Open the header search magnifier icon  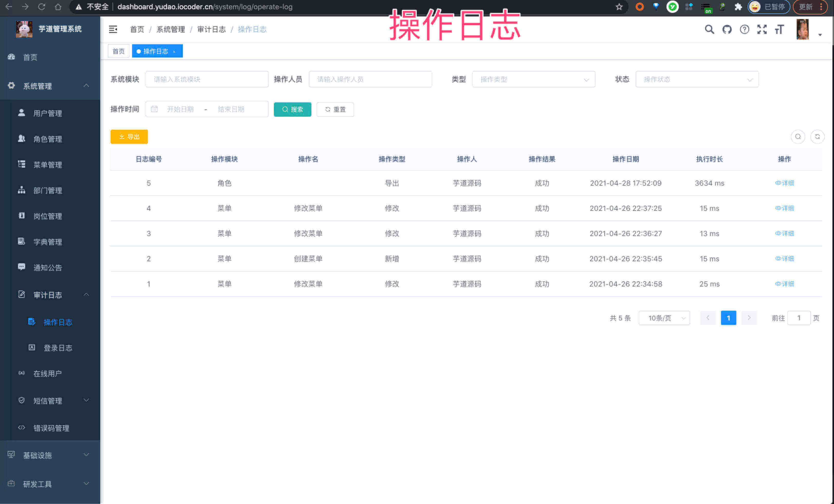[709, 30]
